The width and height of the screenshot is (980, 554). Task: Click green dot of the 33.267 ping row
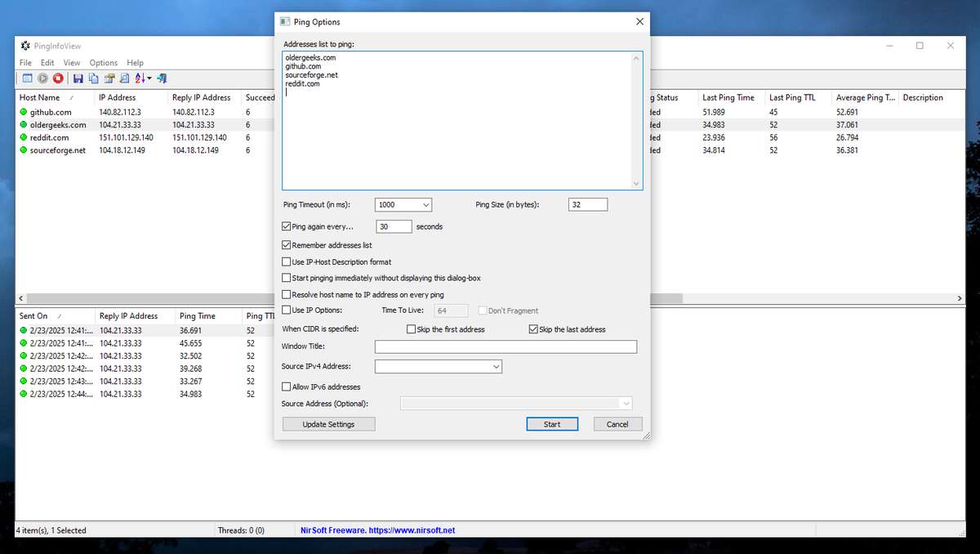24,381
